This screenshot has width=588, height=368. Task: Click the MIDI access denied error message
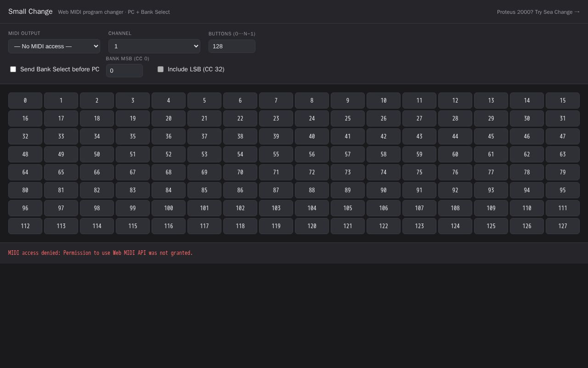(101, 253)
